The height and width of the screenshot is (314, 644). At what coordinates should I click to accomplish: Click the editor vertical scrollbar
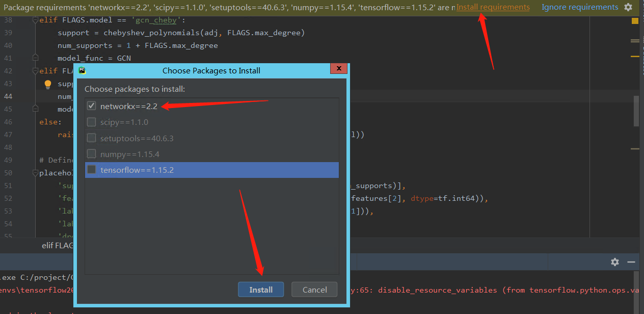pos(636,110)
